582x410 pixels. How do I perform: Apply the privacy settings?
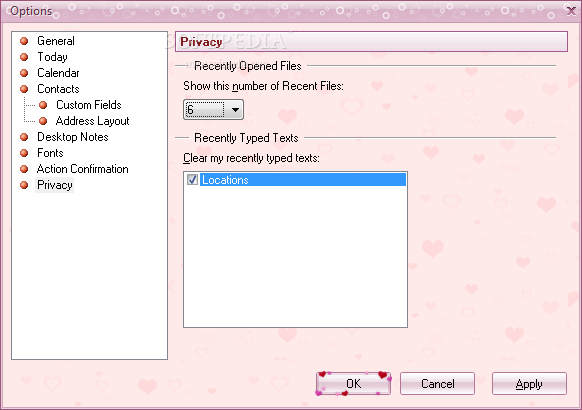point(529,383)
